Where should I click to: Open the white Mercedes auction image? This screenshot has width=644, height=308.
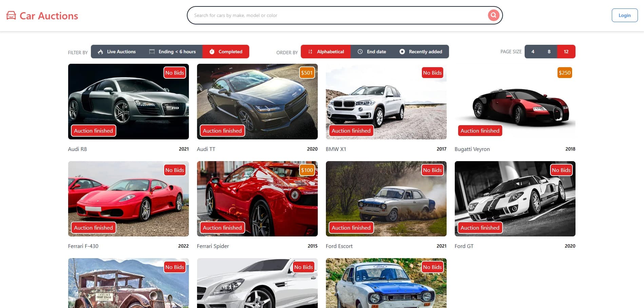[257, 283]
